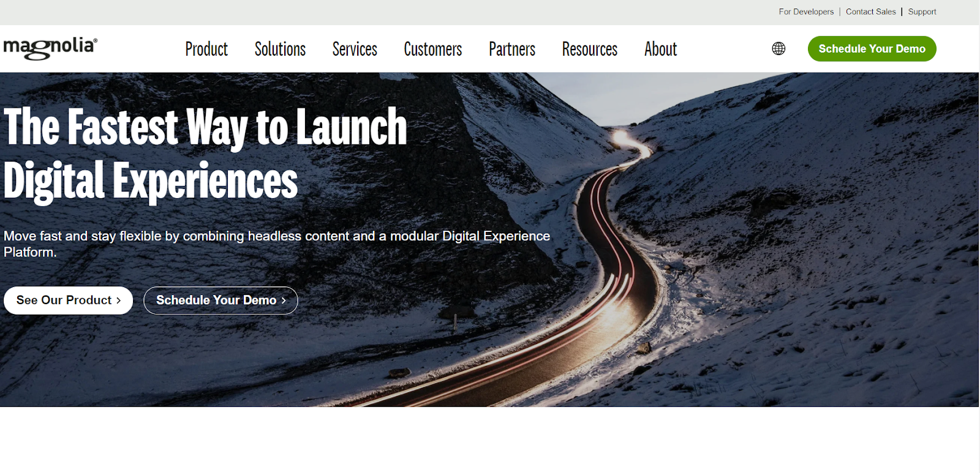Image resolution: width=980 pixels, height=473 pixels.
Task: Follow the Support link
Action: click(922, 12)
